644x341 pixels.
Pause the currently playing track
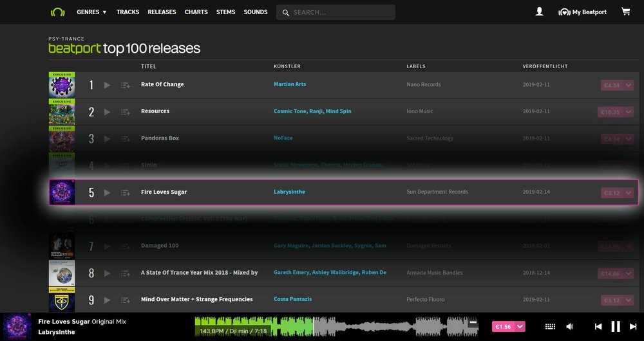[616, 327]
